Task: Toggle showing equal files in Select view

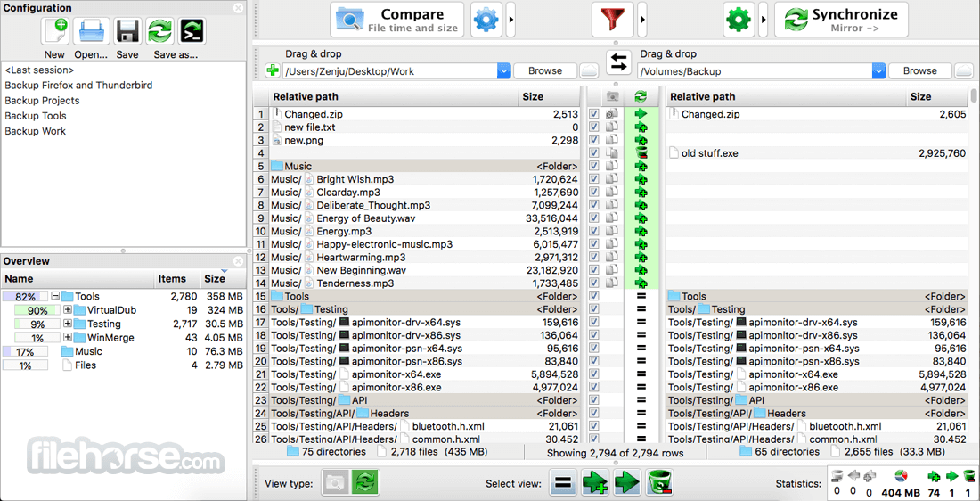Action: pos(563,483)
